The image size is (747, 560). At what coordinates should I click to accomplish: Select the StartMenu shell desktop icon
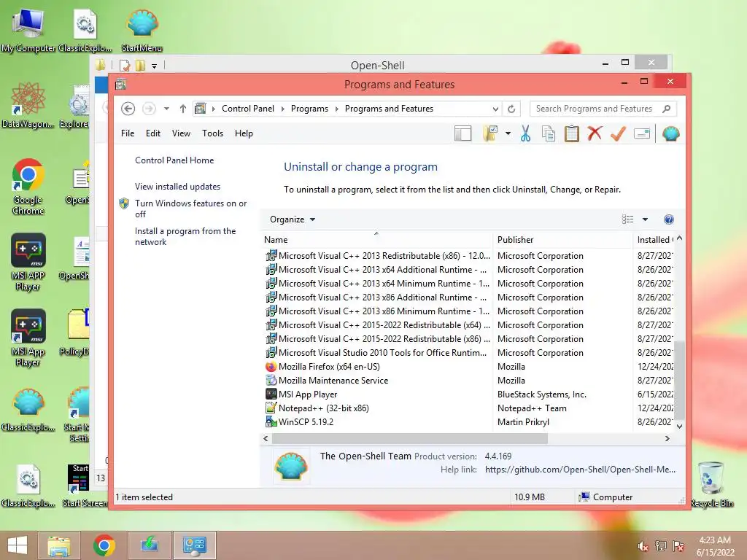pyautogui.click(x=142, y=30)
